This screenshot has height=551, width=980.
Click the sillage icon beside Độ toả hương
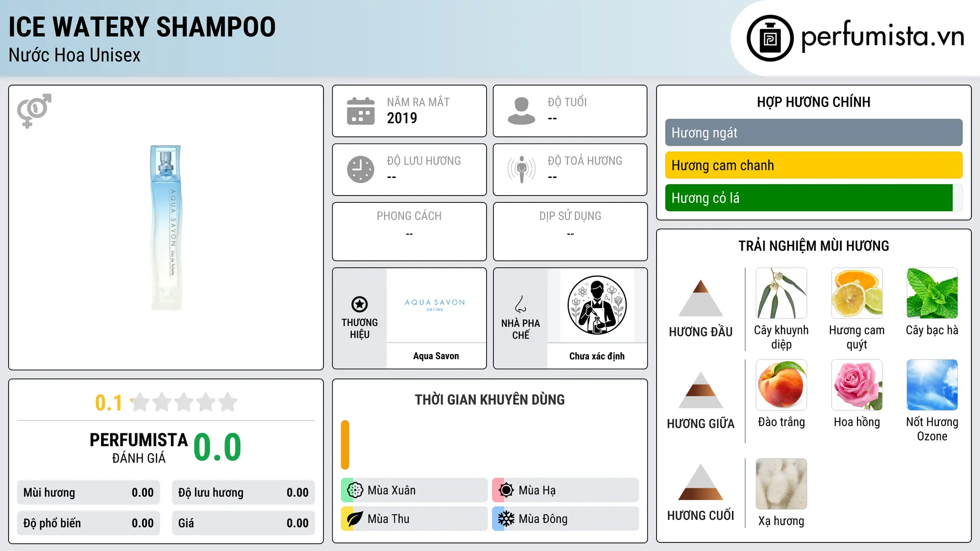522,169
